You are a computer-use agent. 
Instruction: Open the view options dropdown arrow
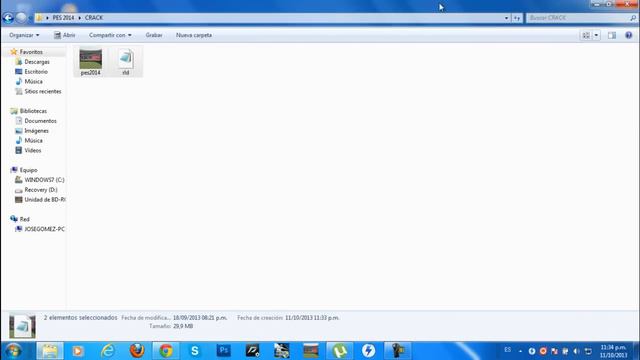pos(596,36)
